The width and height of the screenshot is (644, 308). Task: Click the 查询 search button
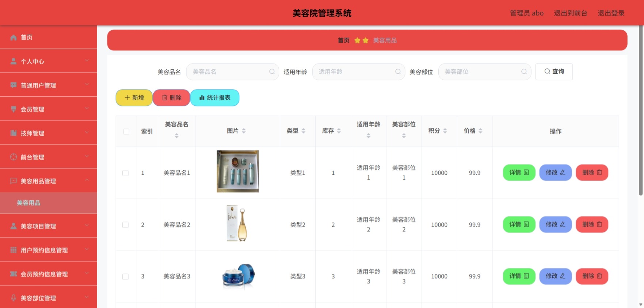click(554, 72)
